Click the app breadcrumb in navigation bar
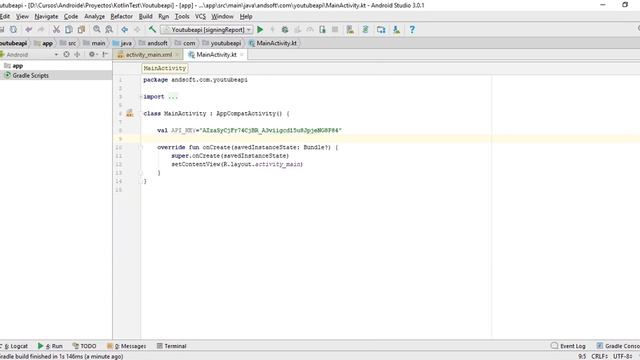This screenshot has height=360, width=640. tap(44, 43)
